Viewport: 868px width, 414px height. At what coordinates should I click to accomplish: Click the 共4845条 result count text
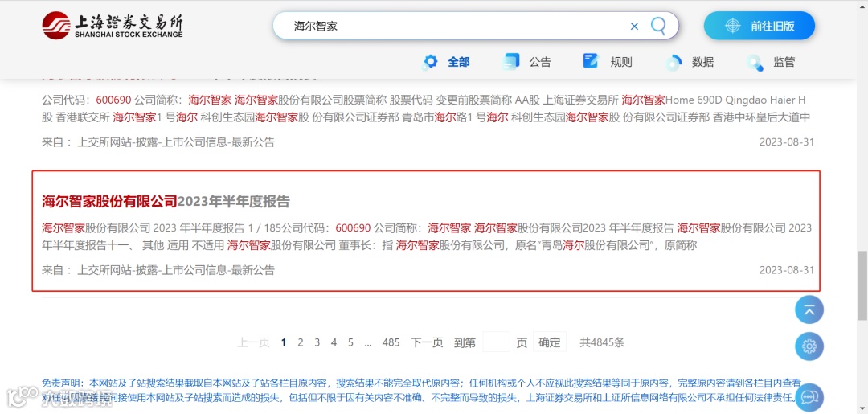[602, 342]
